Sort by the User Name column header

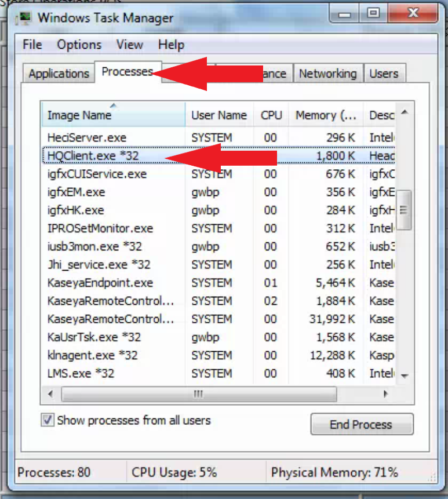pyautogui.click(x=219, y=115)
